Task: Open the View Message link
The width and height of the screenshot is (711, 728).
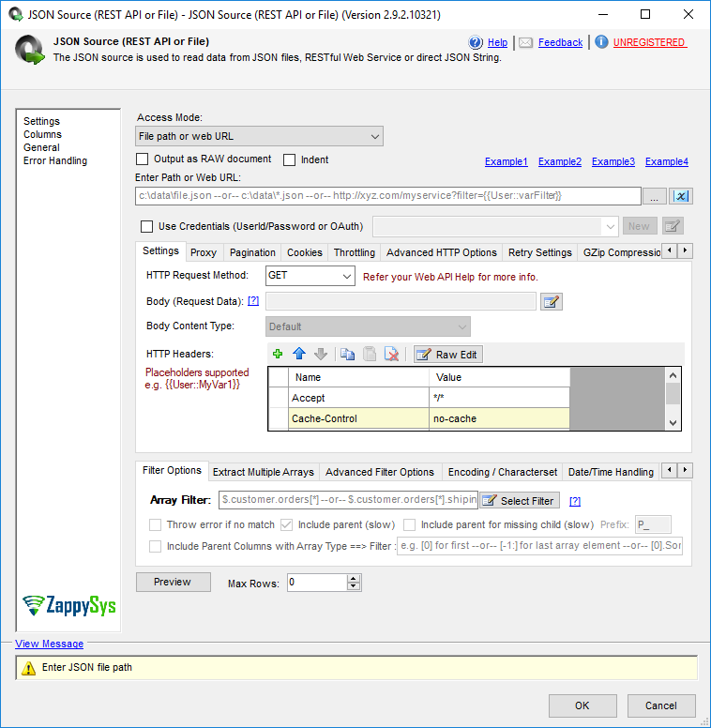Action: 49,644
